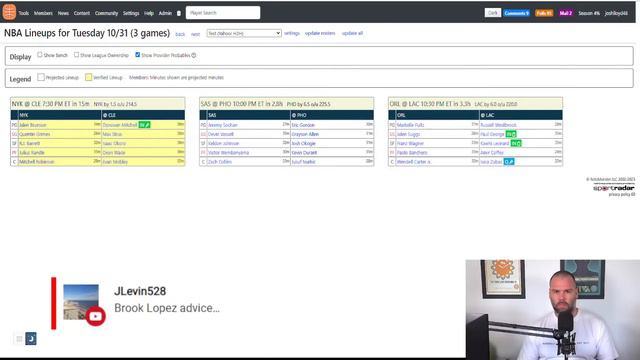Click the green badge next to Kawhi Leonard
This screenshot has height=360, width=640.
[x=516, y=143]
